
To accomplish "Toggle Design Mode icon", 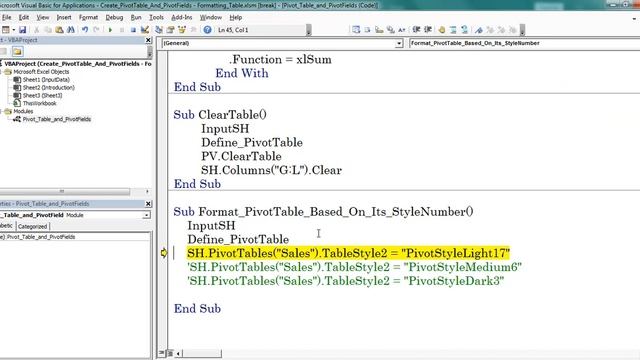I will [x=144, y=30].
